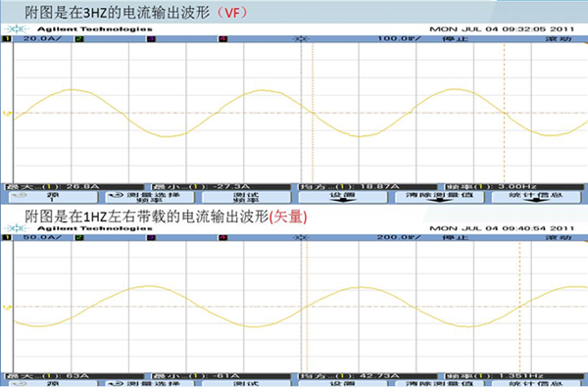The width and height of the screenshot is (588, 387).
Task: Open 测量选择 频率 softkey in upper scope
Action: (x=149, y=197)
